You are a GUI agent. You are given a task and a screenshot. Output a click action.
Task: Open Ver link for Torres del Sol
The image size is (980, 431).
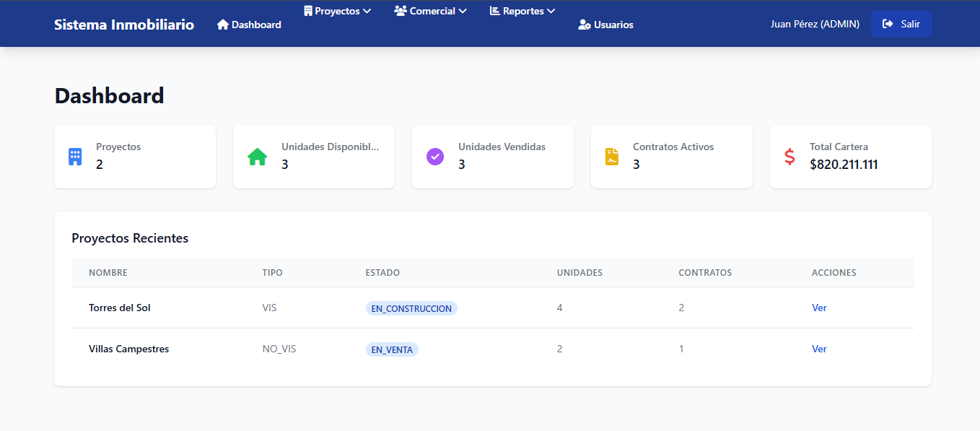(x=819, y=308)
